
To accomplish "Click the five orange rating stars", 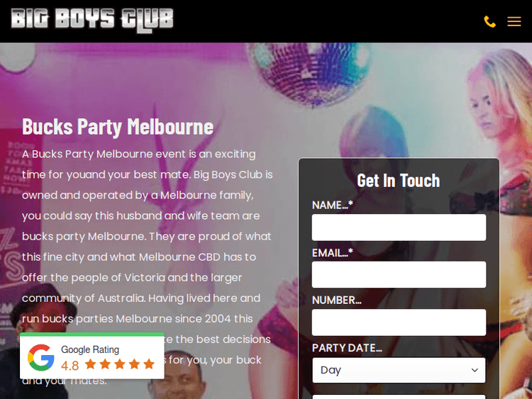I will [120, 364].
